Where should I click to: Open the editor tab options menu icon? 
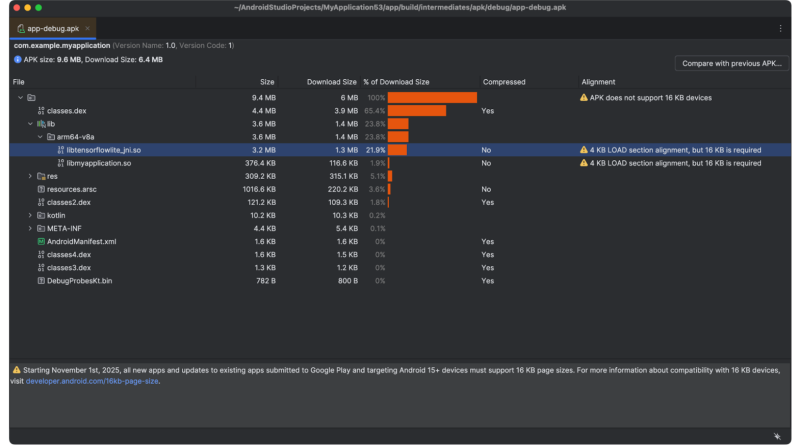click(x=780, y=29)
